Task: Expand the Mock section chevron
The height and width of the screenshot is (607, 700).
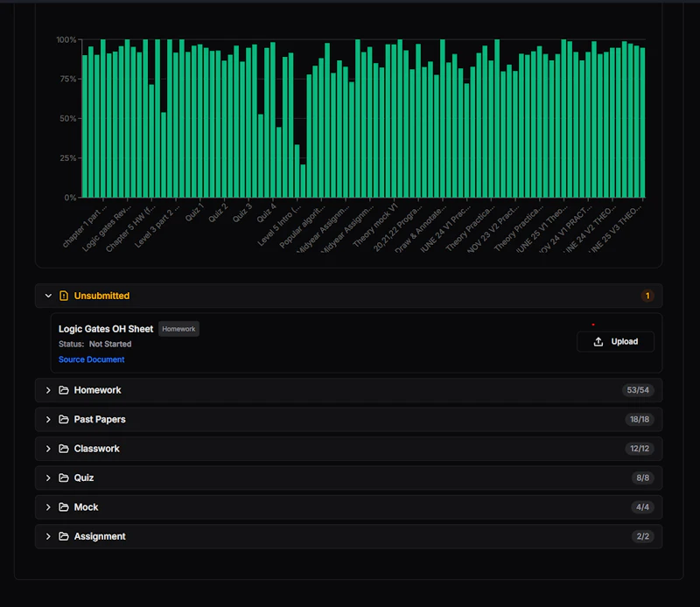Action: coord(48,507)
